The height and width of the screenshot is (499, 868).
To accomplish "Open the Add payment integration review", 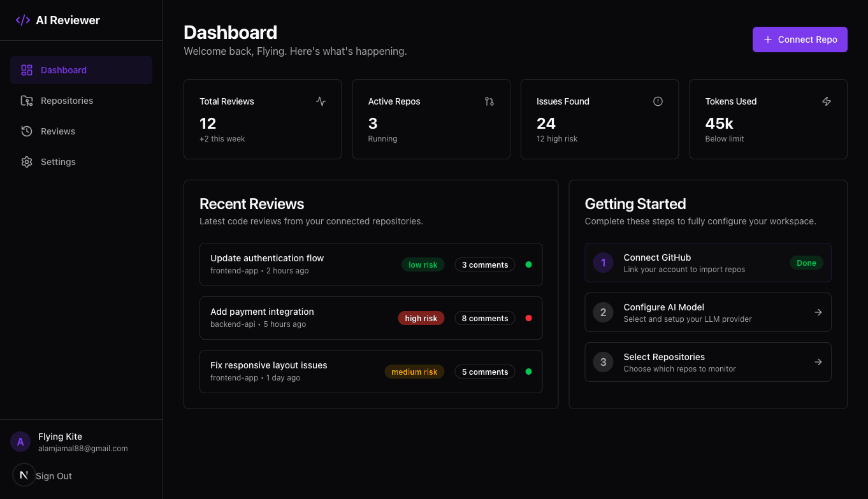I will (371, 318).
